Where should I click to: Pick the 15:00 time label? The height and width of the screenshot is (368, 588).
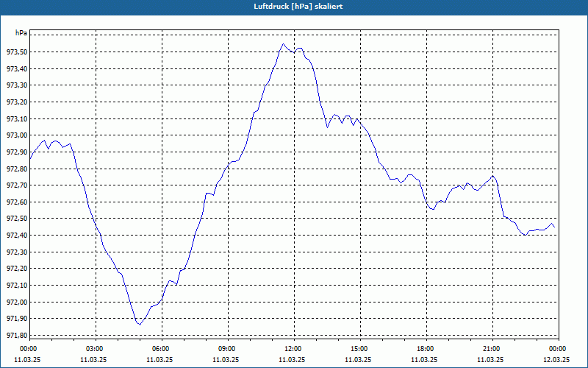[x=359, y=349]
